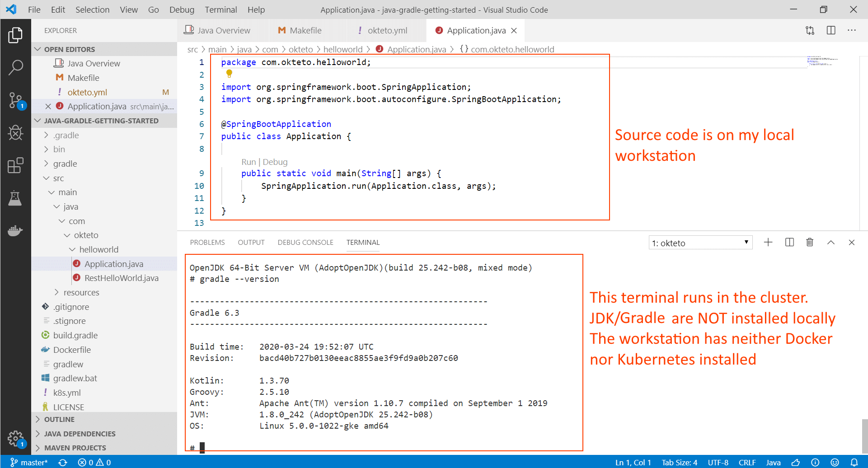Open the File menu
Viewport: 868px width, 468px height.
pyautogui.click(x=34, y=9)
